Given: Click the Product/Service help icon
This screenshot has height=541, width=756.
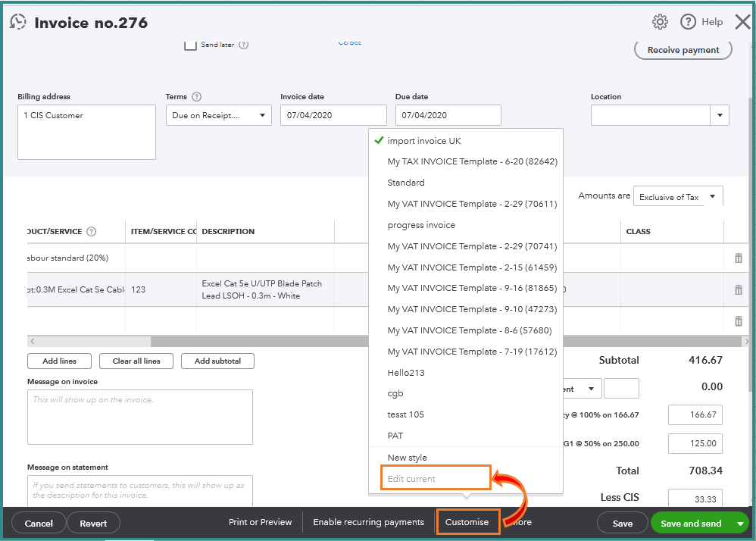Looking at the screenshot, I should (91, 231).
